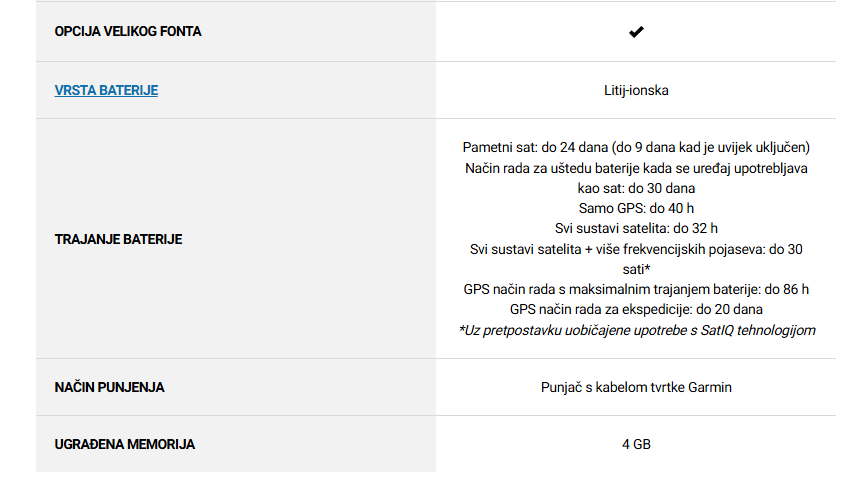Image resolution: width=867 pixels, height=491 pixels.
Task: Click the Pametni sat battery life line
Action: click(x=636, y=148)
